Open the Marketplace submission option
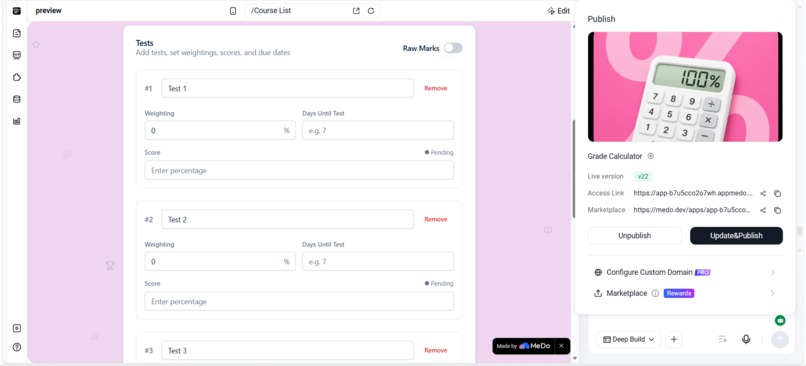 tap(685, 294)
